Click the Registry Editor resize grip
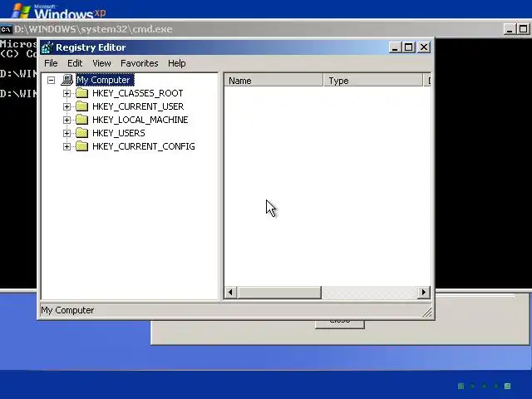532x399 pixels. (427, 313)
